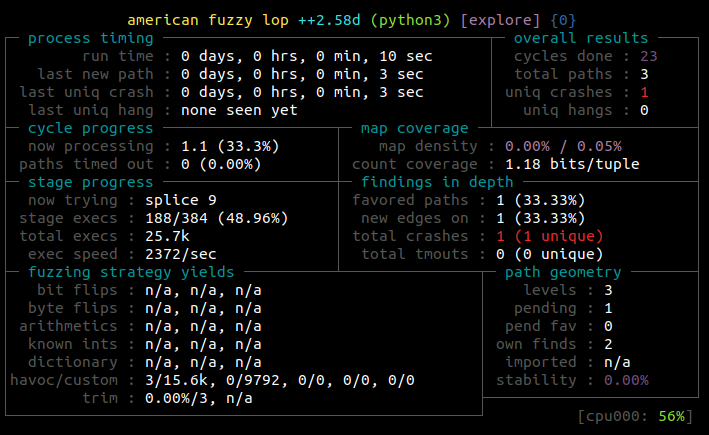Click the 'paths timed out' label
This screenshot has height=435, width=709.
[x=86, y=164]
